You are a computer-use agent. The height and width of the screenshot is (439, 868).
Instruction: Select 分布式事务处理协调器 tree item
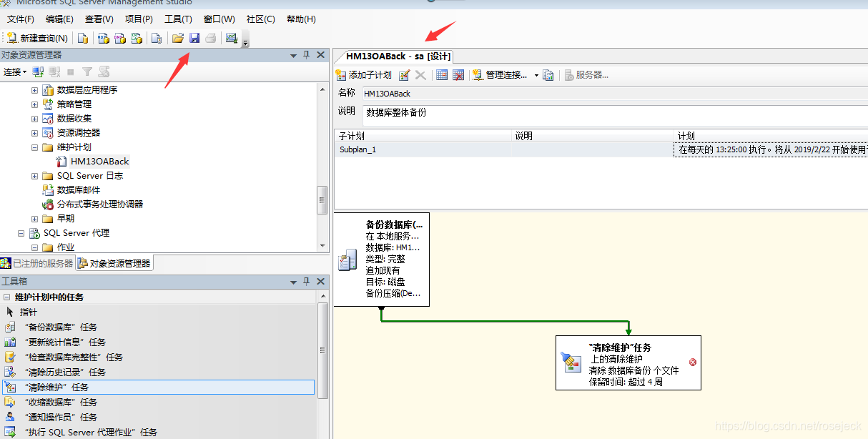[x=100, y=204]
